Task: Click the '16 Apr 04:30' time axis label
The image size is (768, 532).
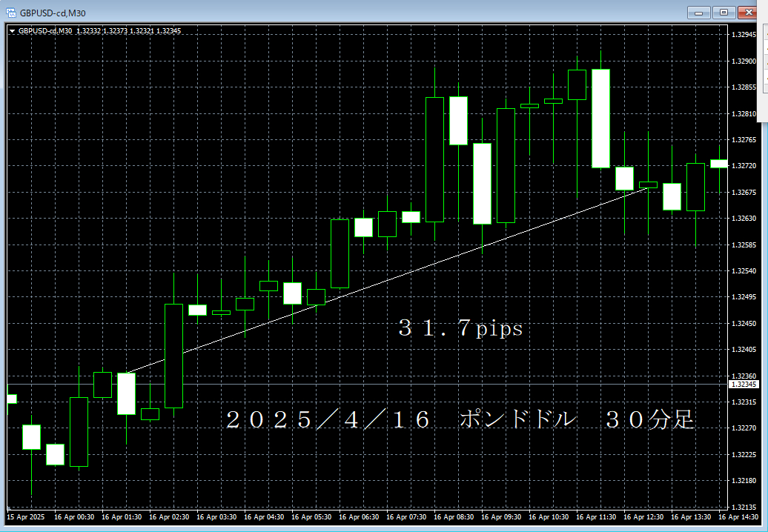Action: coord(264,517)
